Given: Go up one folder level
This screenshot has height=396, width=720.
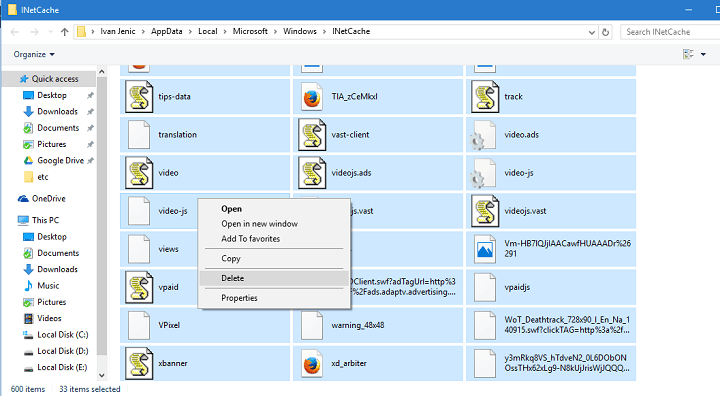Looking at the screenshot, I should (64, 32).
